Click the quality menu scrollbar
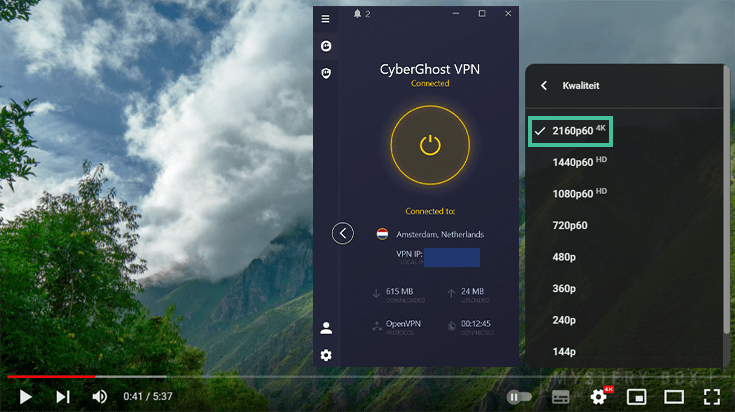The height and width of the screenshot is (412, 735). [727, 199]
